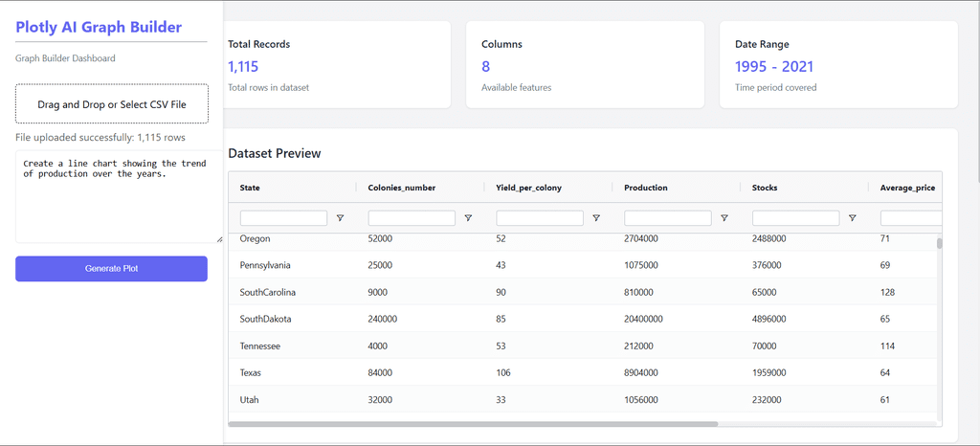Sort by the State column header
The height and width of the screenshot is (446, 980).
(250, 188)
